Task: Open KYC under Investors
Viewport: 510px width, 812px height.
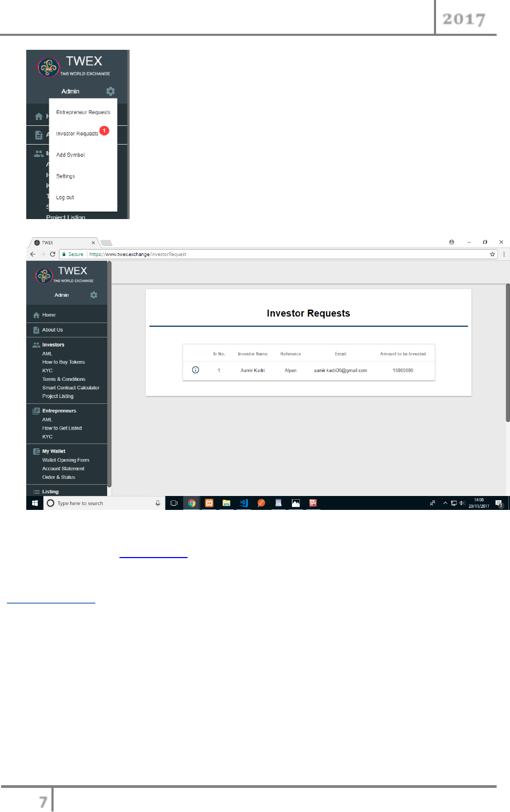Action: coord(47,371)
